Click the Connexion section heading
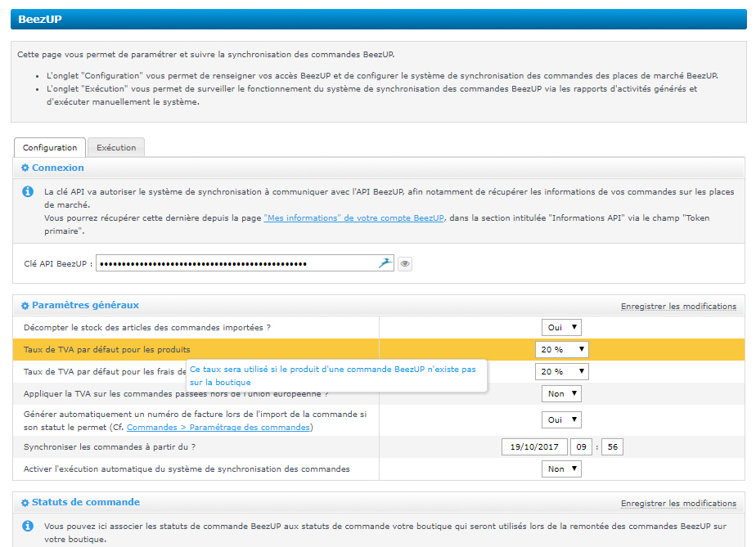The width and height of the screenshot is (756, 547). coord(58,168)
